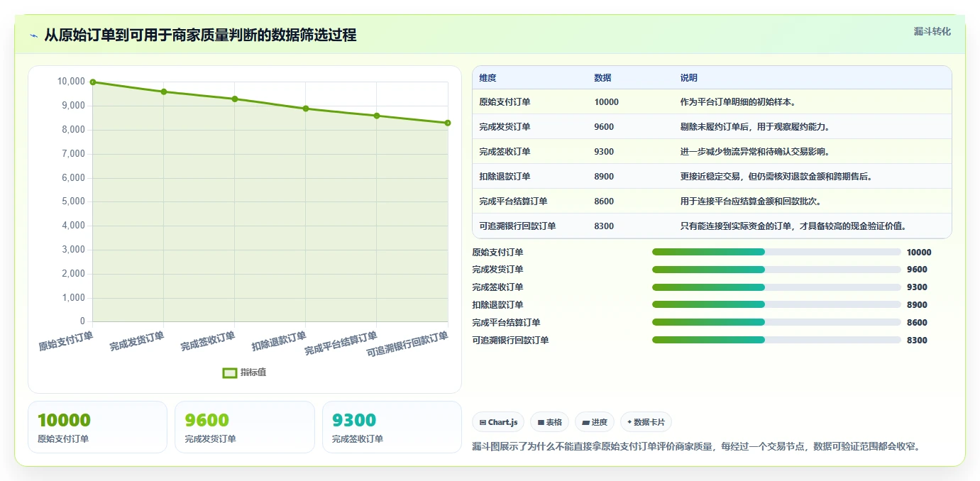Click the 完成发货订单 progress bar

coord(776,270)
